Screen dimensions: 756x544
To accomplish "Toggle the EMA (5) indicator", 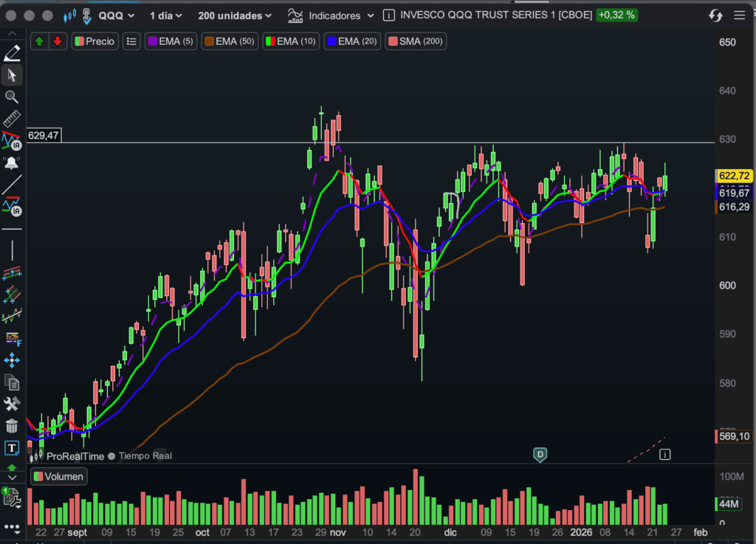I will click(171, 41).
